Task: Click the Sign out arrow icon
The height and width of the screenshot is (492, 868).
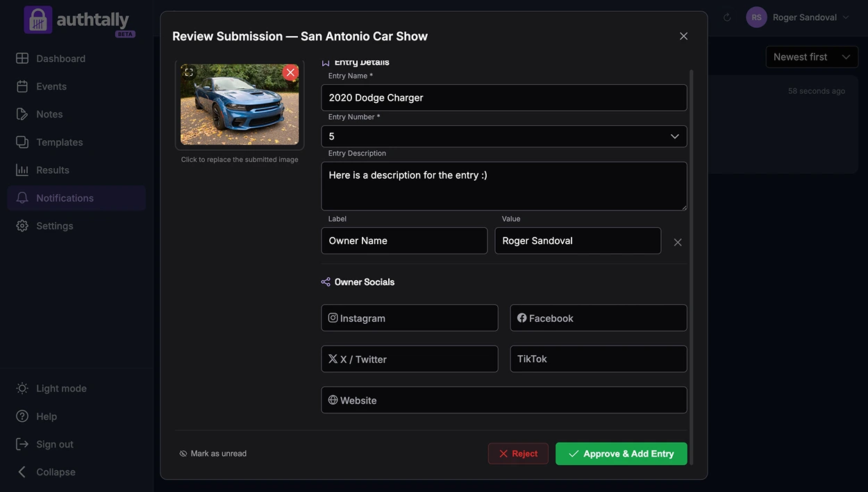Action: (22, 444)
